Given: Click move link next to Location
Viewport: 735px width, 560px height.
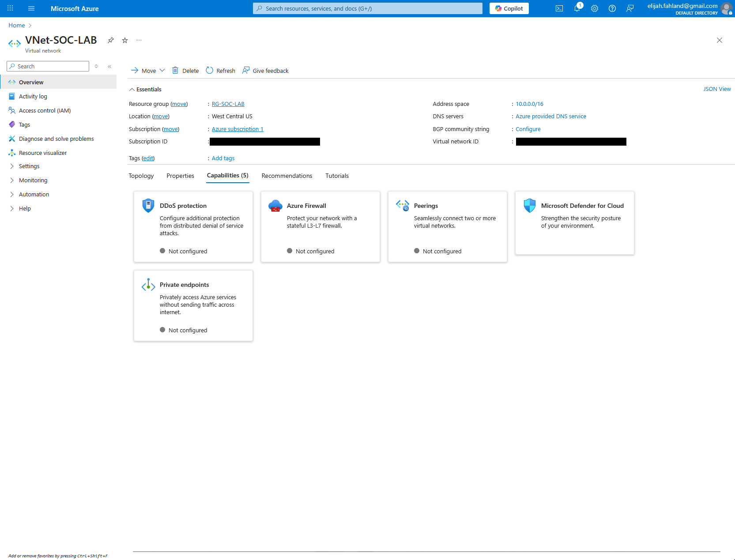Looking at the screenshot, I should [161, 117].
